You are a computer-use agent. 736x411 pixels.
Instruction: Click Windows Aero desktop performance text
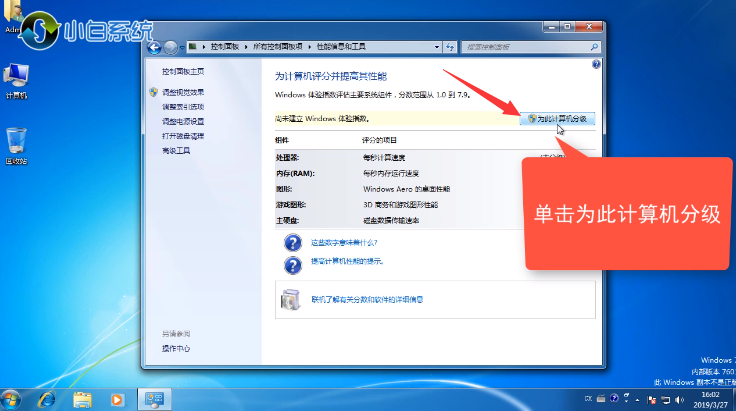(406, 189)
